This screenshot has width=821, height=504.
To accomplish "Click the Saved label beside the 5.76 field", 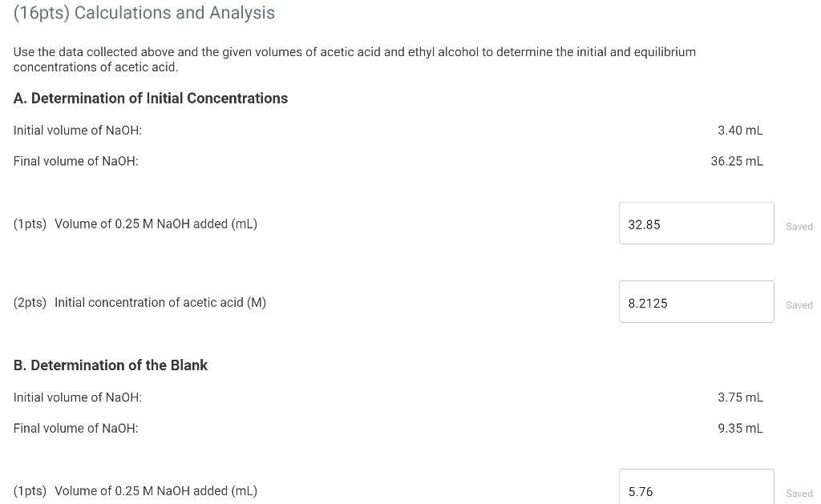I will (799, 494).
